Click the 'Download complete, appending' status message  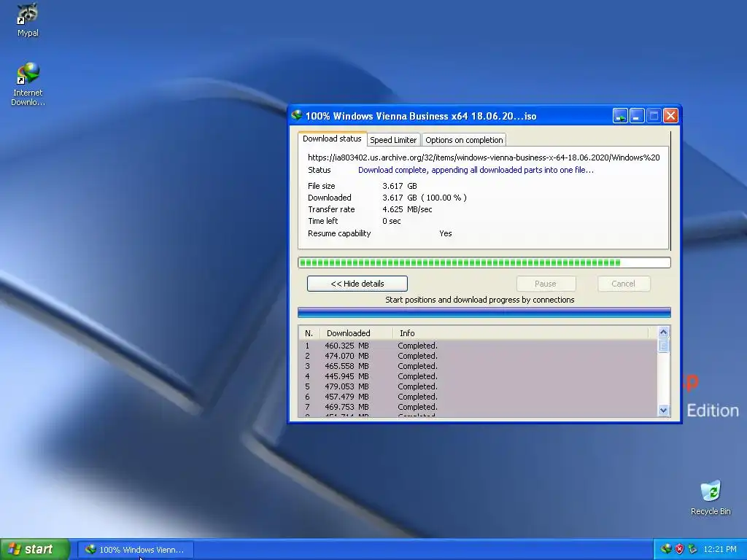(x=476, y=170)
